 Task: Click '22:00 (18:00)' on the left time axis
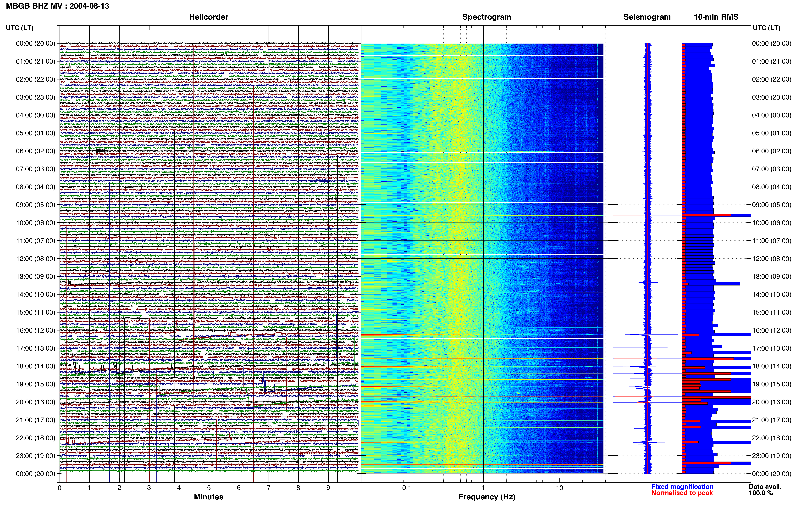tap(36, 438)
